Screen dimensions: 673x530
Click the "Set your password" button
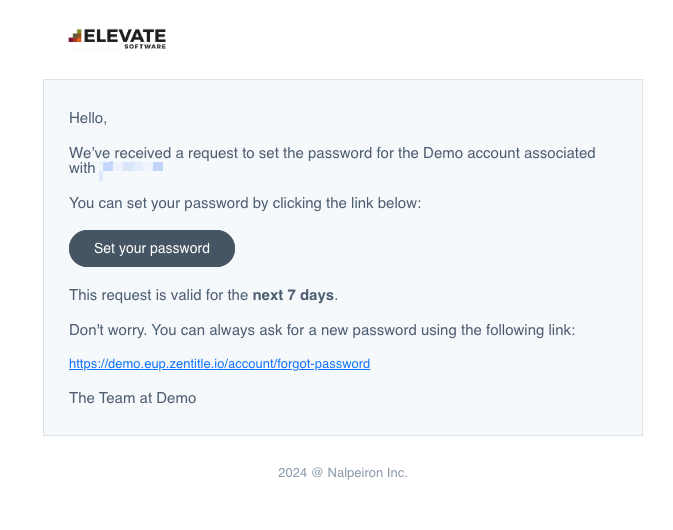(x=152, y=248)
